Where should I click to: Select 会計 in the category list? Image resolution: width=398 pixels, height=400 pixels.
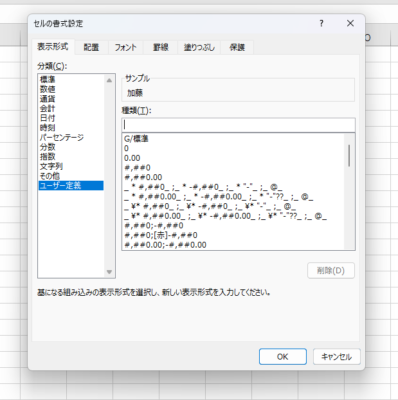pos(71,108)
